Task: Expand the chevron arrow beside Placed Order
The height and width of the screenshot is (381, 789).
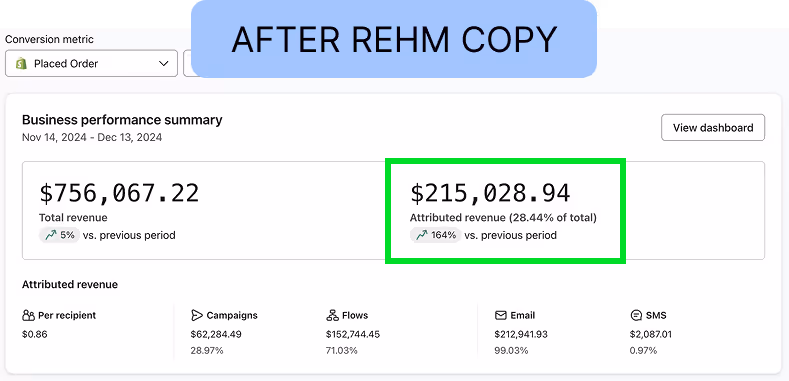Action: (163, 63)
